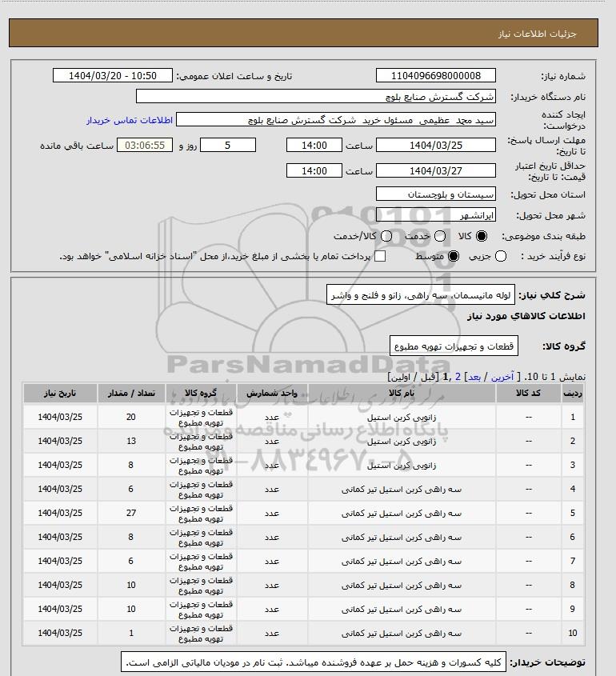Select quantity 13 in row 2
This screenshot has width=616, height=676.
pos(131,441)
